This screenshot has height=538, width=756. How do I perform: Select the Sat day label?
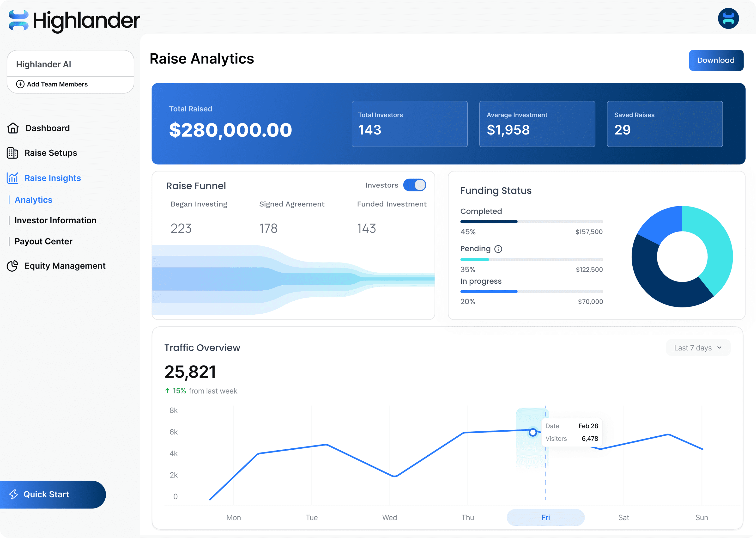point(623,517)
